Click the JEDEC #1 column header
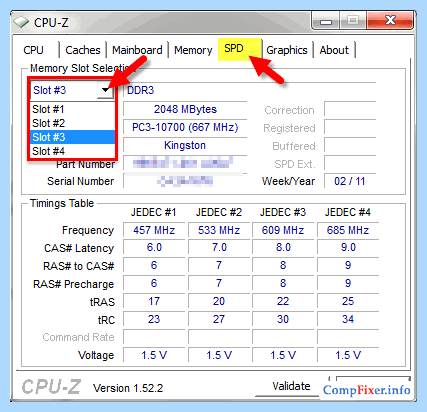 [154, 212]
